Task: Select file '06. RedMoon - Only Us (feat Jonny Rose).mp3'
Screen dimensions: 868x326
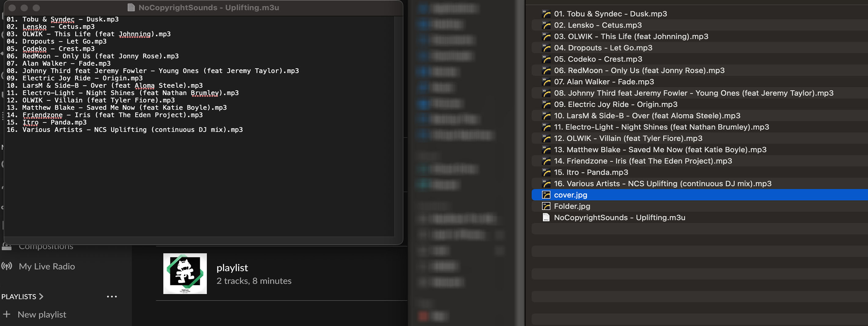Action: tap(639, 71)
